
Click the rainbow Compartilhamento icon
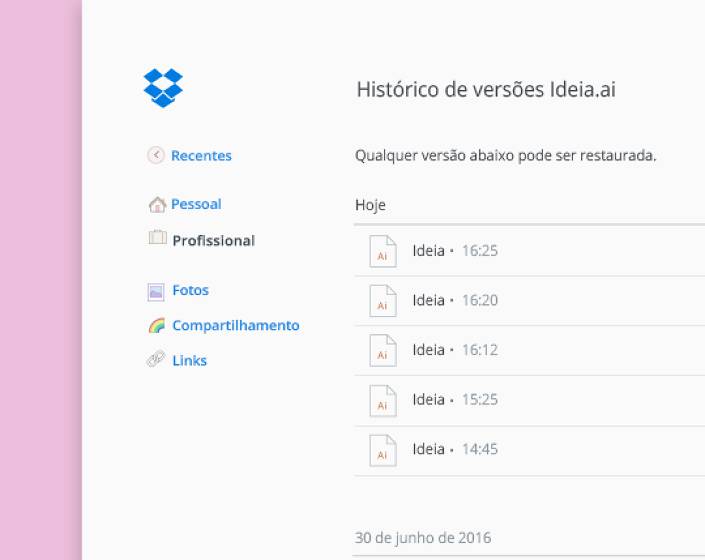tap(157, 325)
